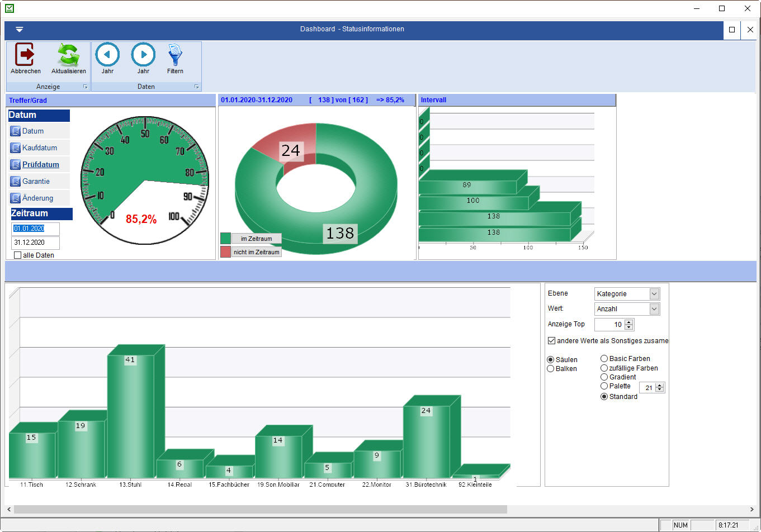Image resolution: width=761 pixels, height=532 pixels.
Task: Select the Balken radio button
Action: [551, 369]
